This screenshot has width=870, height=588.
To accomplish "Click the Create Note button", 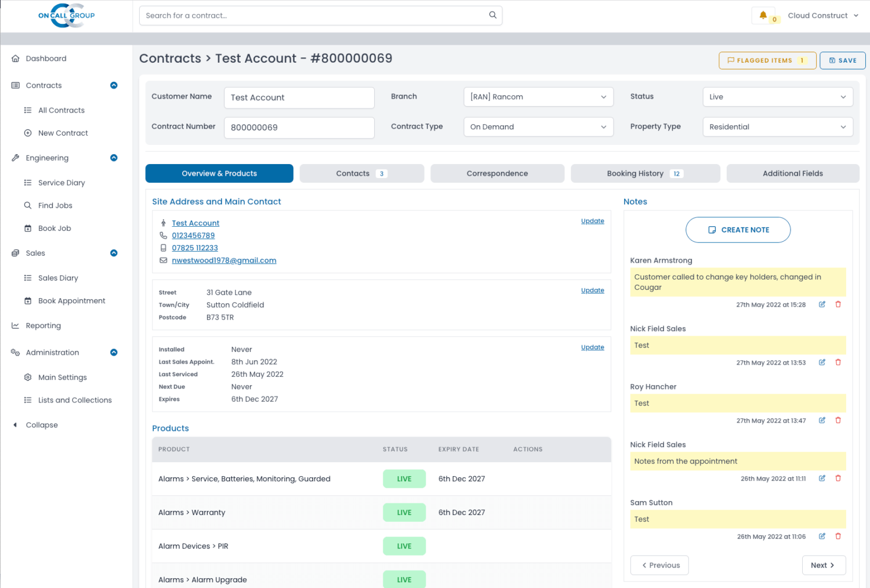I will 738,230.
